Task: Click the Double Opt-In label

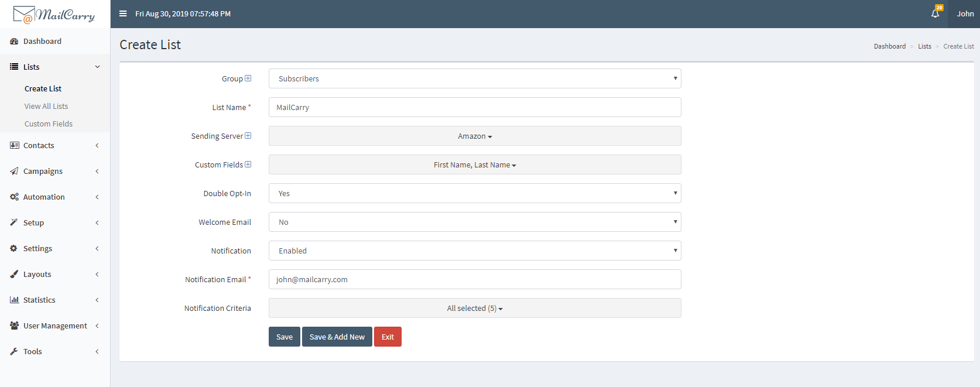Action: (x=227, y=193)
